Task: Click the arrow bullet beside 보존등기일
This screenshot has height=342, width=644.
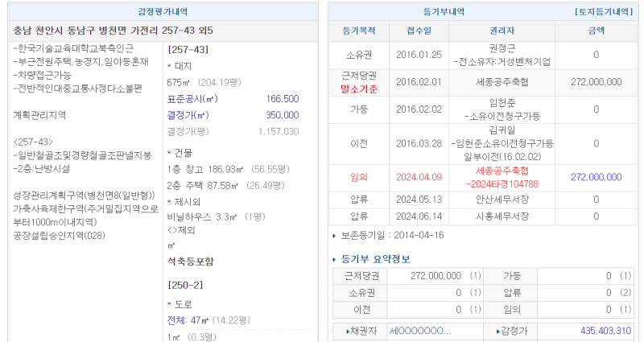Action: [335, 236]
